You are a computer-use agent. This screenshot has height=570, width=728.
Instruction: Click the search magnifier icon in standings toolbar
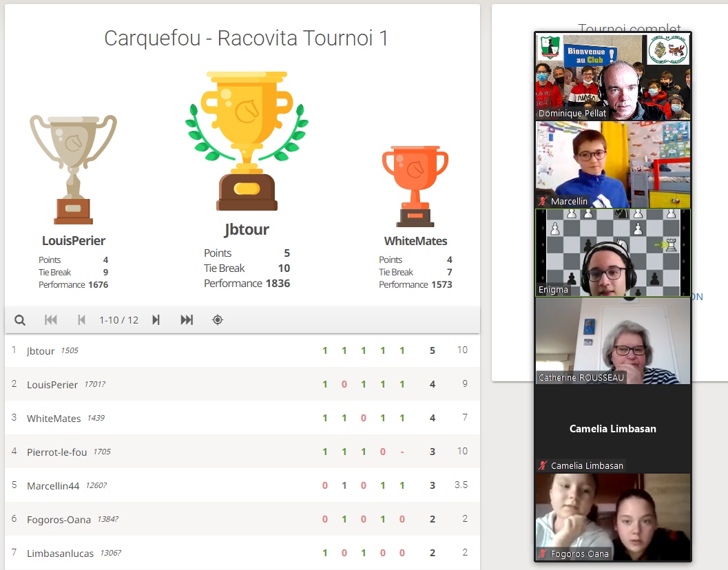pyautogui.click(x=20, y=320)
